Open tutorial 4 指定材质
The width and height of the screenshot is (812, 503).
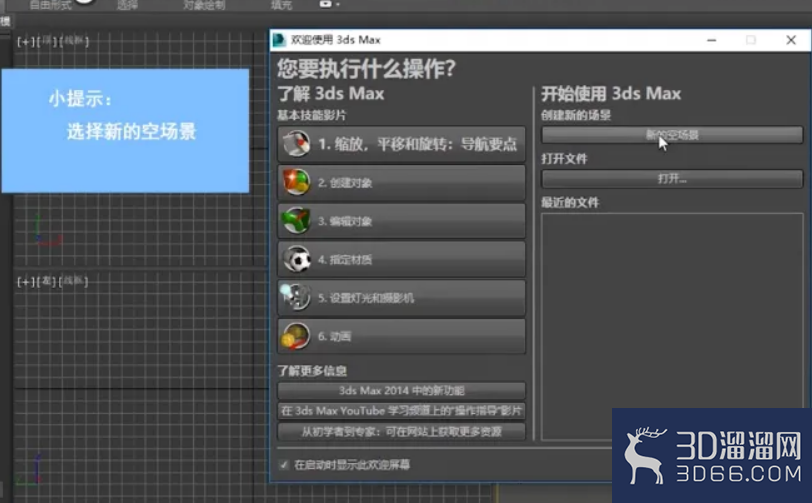[x=401, y=259]
